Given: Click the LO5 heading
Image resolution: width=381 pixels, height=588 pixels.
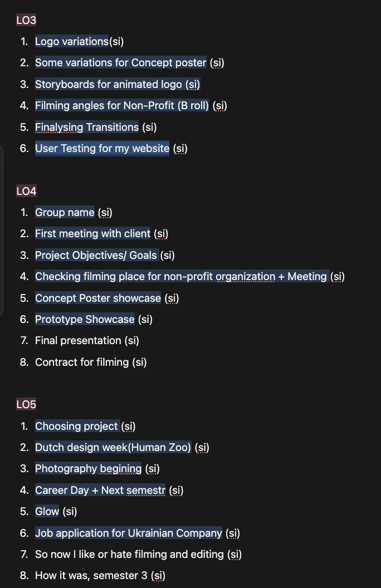Looking at the screenshot, I should (x=26, y=405).
